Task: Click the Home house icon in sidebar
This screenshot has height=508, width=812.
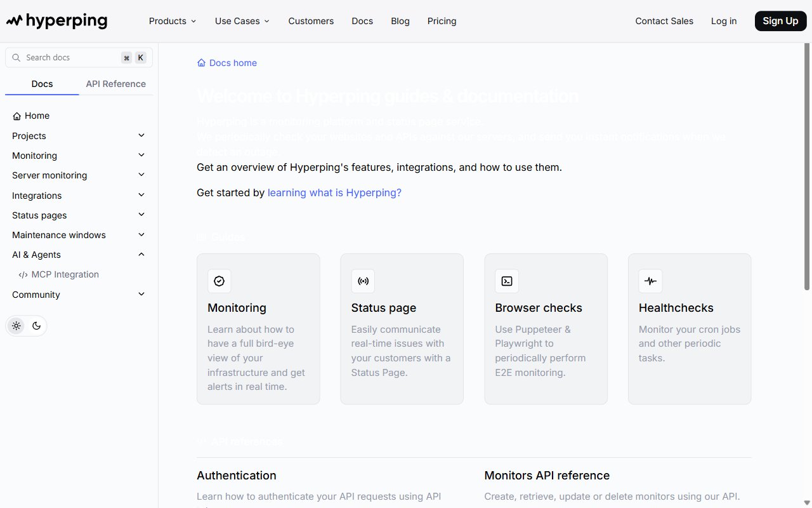Action: [16, 116]
